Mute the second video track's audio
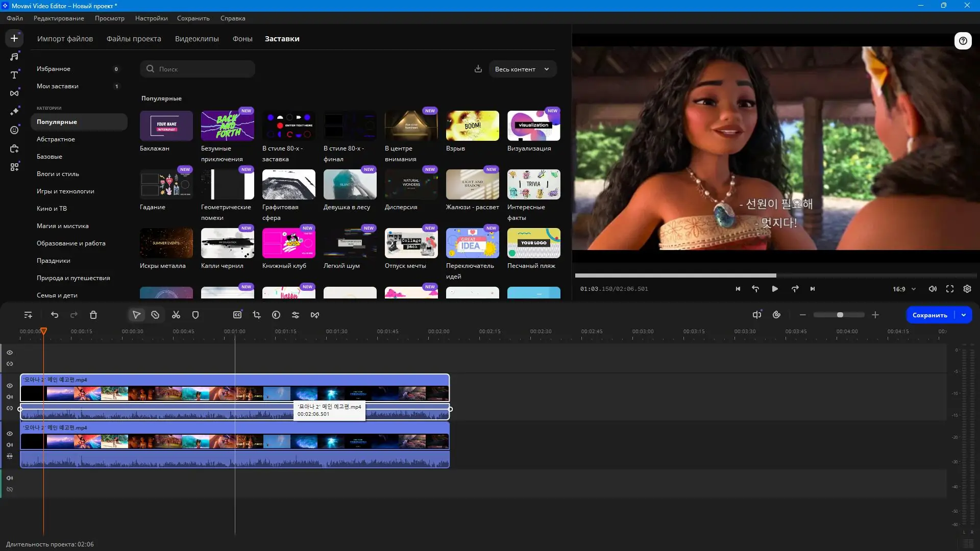 click(10, 445)
